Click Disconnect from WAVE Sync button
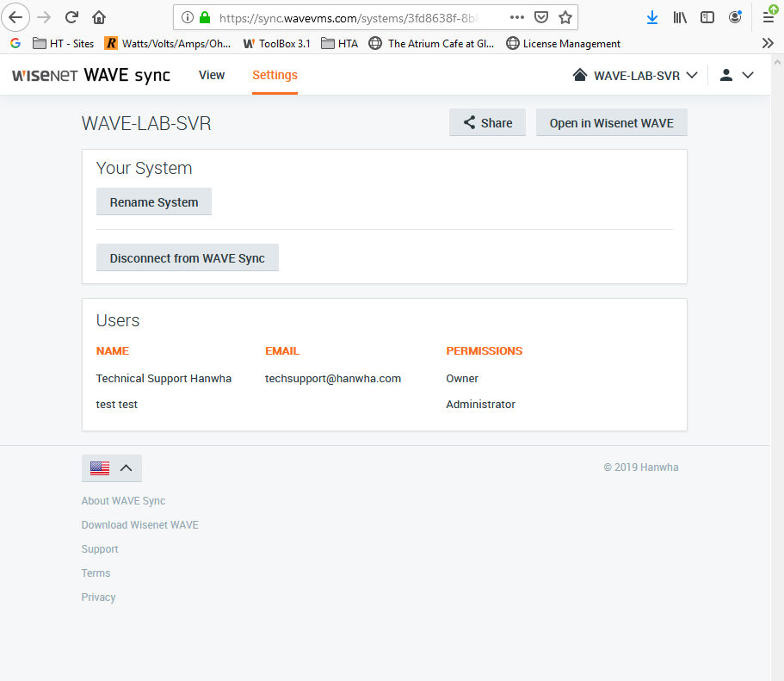 pos(188,257)
